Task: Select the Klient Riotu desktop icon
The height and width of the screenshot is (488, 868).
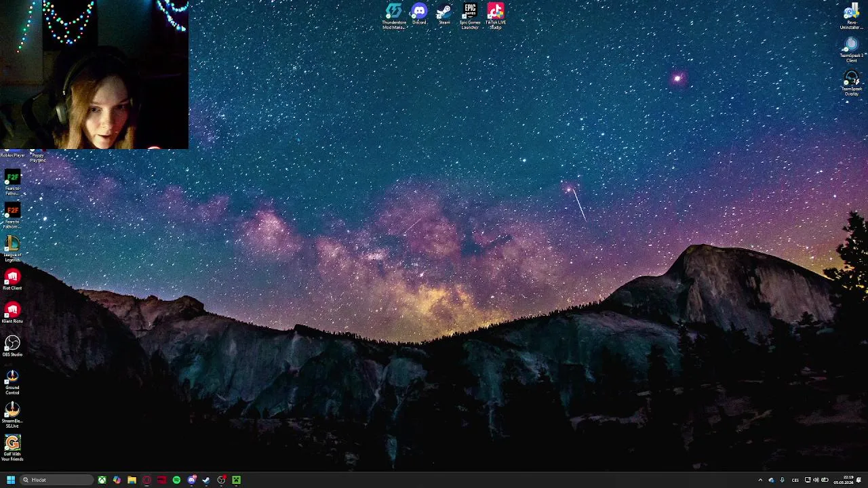Action: point(12,313)
